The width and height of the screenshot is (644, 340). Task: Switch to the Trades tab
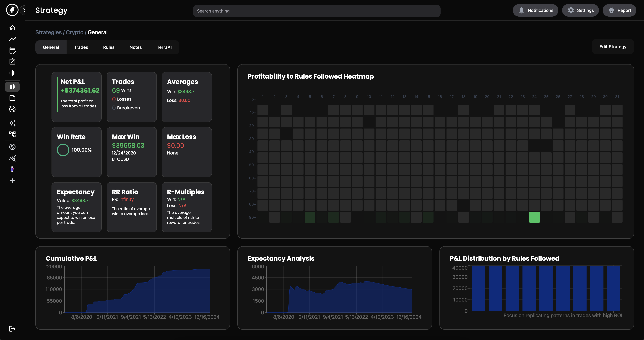pos(81,47)
